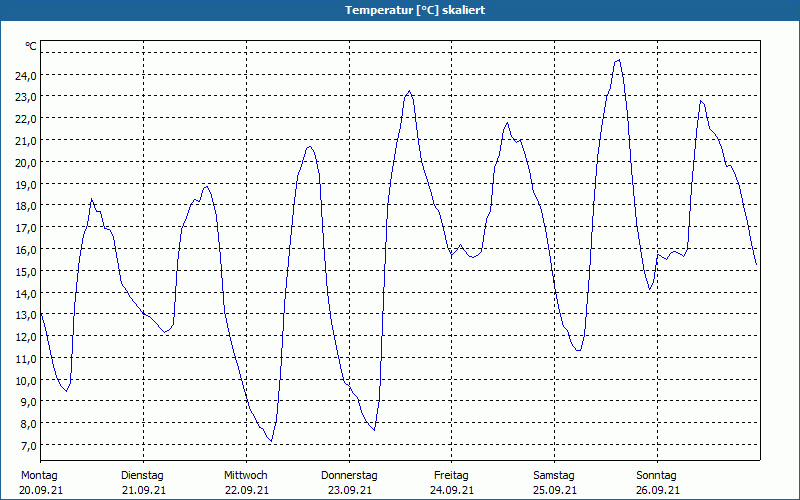Click the Mittwoch day label
The width and height of the screenshot is (800, 500).
click(246, 475)
